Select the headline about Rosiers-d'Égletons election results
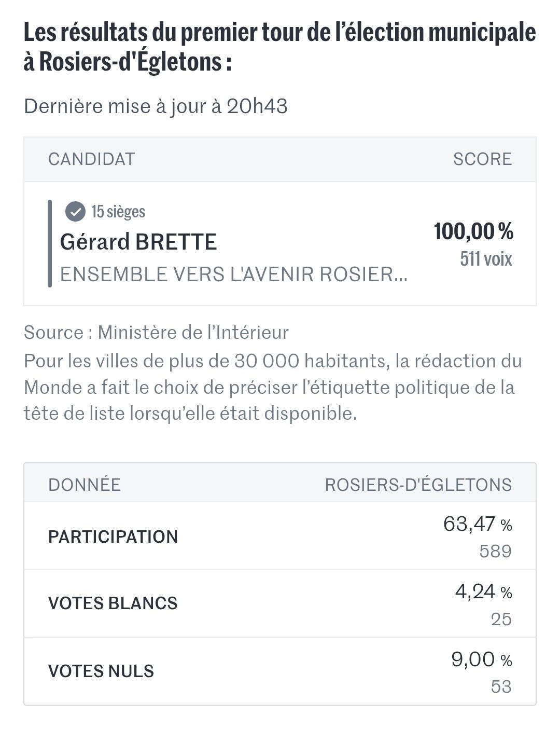 tap(279, 47)
